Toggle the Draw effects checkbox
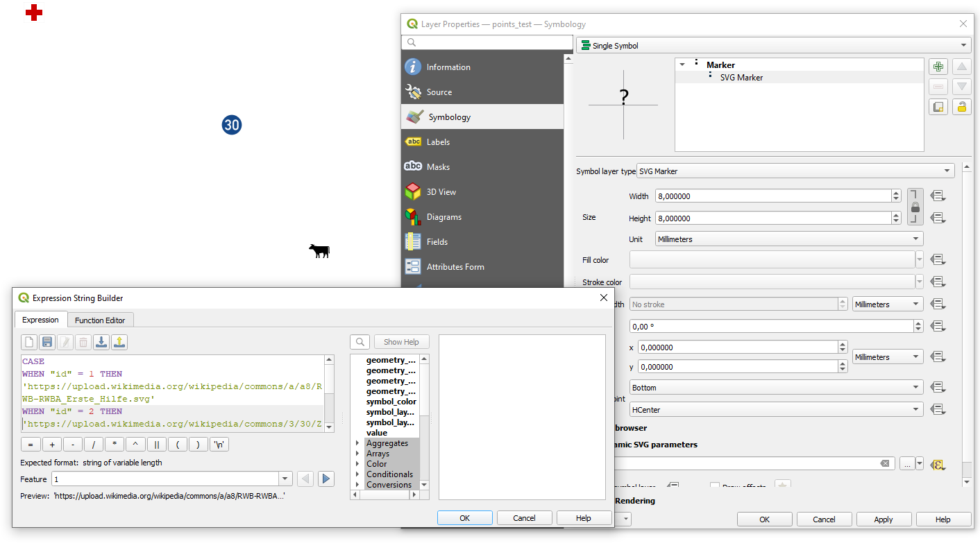The height and width of the screenshot is (550, 980). (715, 487)
